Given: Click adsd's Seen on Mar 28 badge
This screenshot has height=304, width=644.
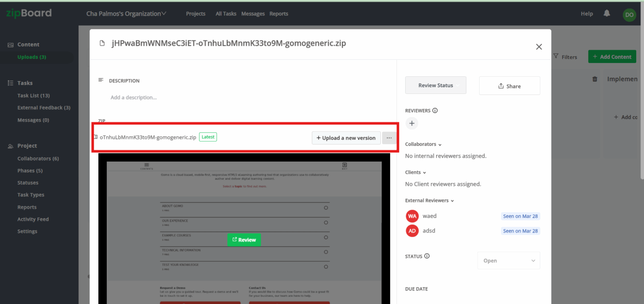Looking at the screenshot, I should click(520, 231).
